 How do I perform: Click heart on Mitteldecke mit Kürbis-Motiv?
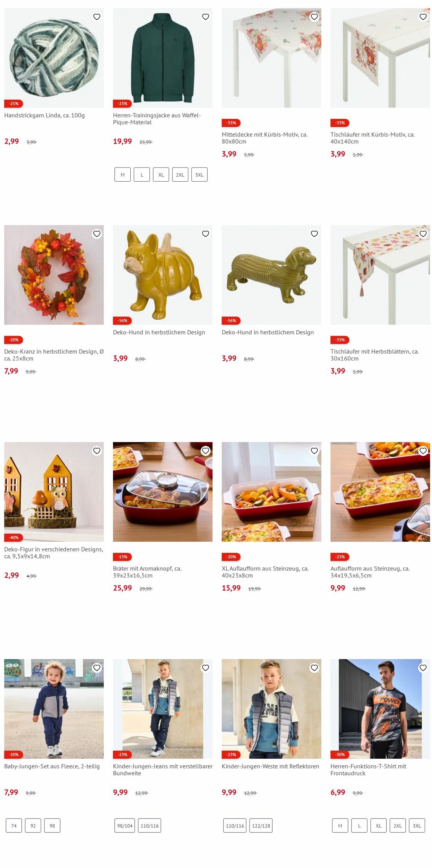click(314, 17)
